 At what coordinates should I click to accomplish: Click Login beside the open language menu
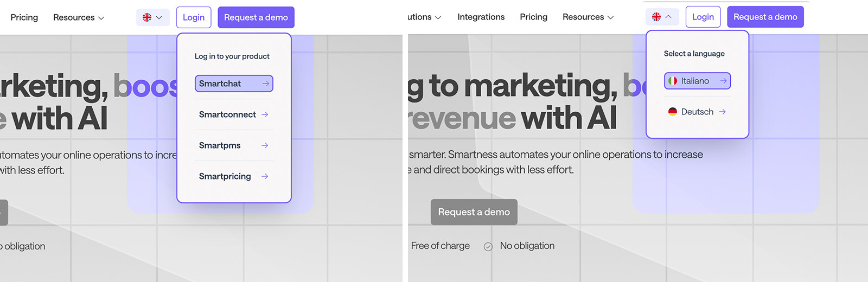click(703, 17)
